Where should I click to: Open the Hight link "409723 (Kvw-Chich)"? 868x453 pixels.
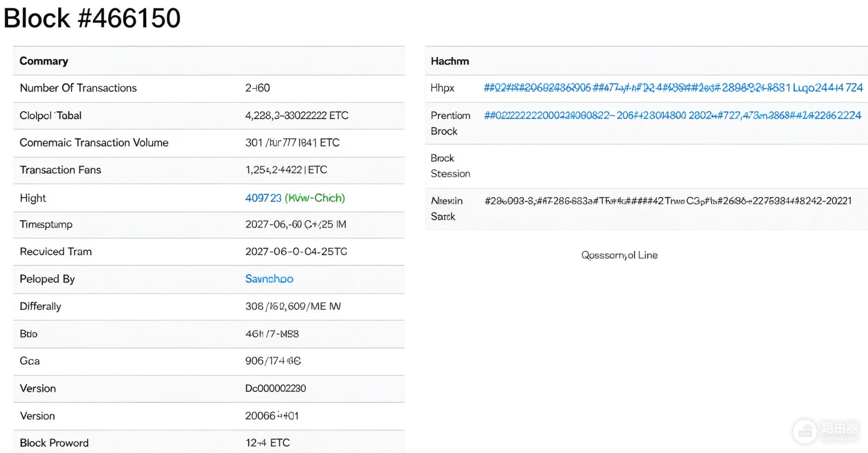295,198
